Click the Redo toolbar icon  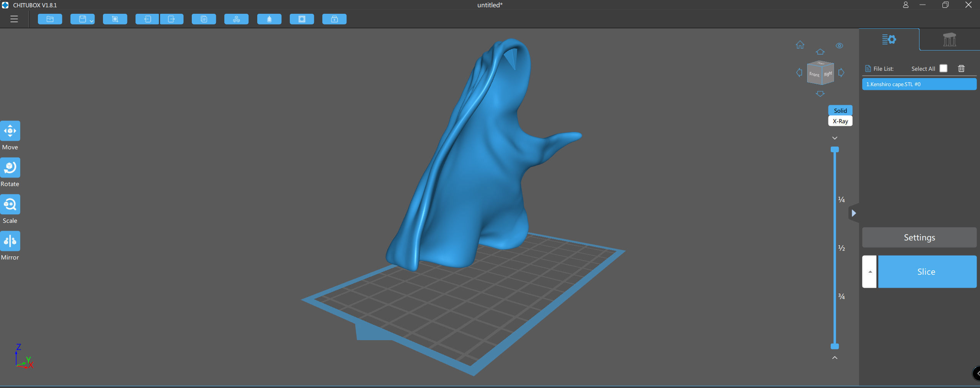point(171,19)
